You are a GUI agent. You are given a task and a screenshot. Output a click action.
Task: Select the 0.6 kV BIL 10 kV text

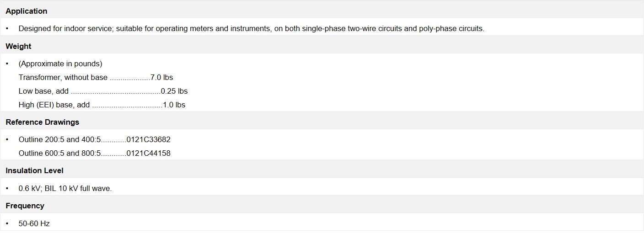click(x=65, y=188)
